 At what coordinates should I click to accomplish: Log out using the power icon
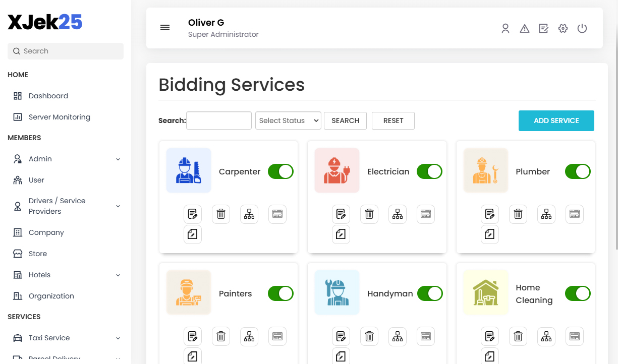point(582,28)
